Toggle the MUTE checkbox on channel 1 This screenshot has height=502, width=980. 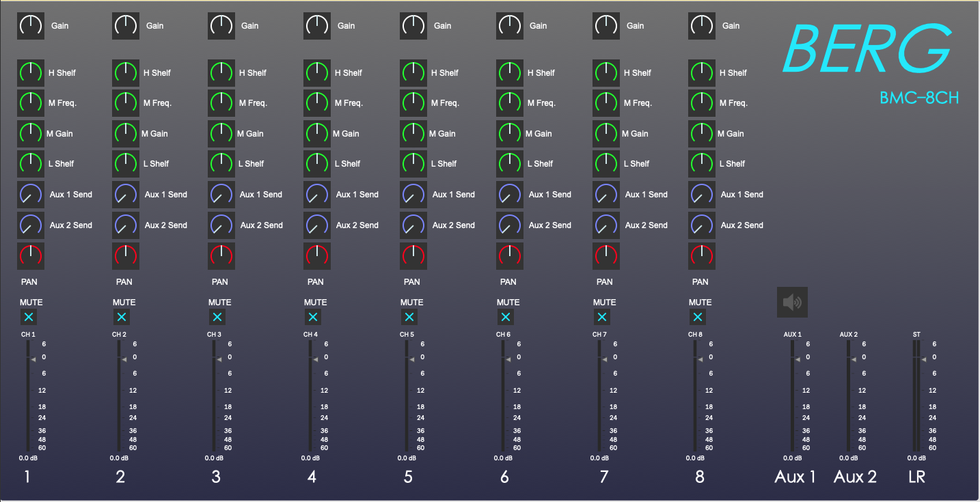[28, 317]
